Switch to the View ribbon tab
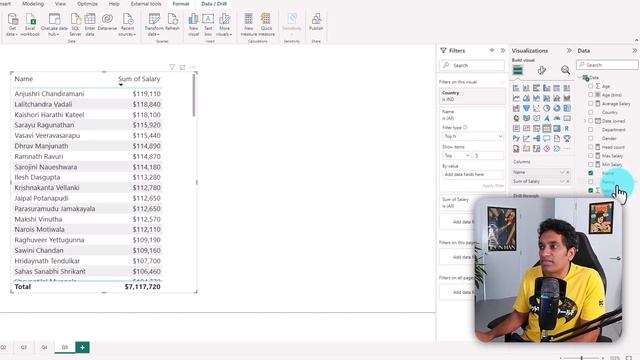 60,4
